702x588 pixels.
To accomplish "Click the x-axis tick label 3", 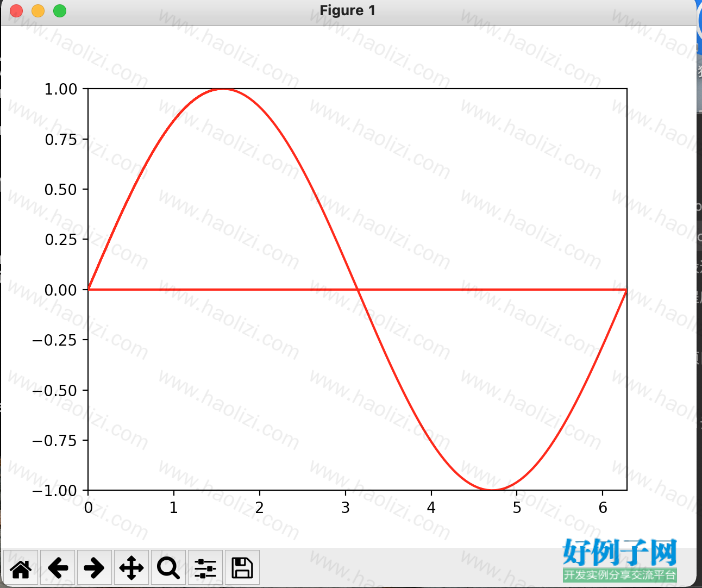I will (x=346, y=508).
